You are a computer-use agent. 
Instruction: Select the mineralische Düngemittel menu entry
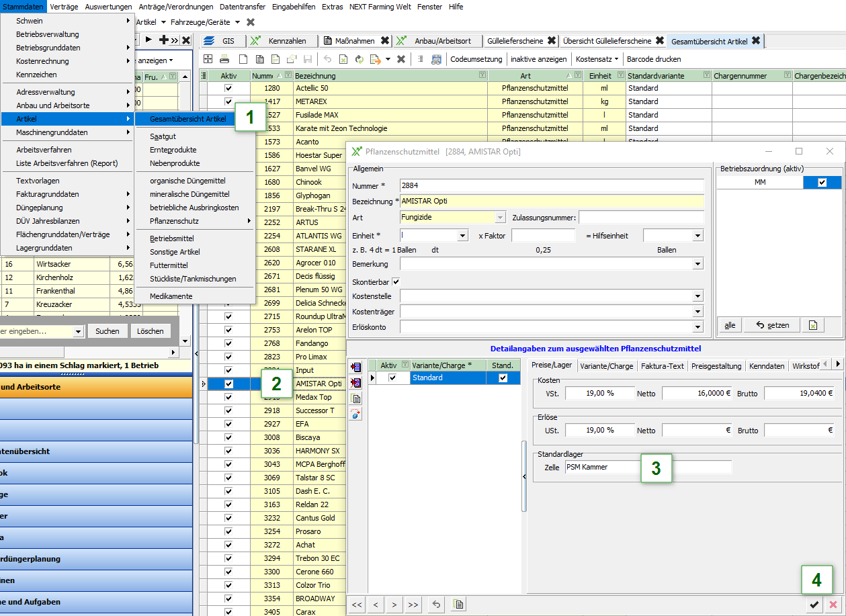pos(189,194)
